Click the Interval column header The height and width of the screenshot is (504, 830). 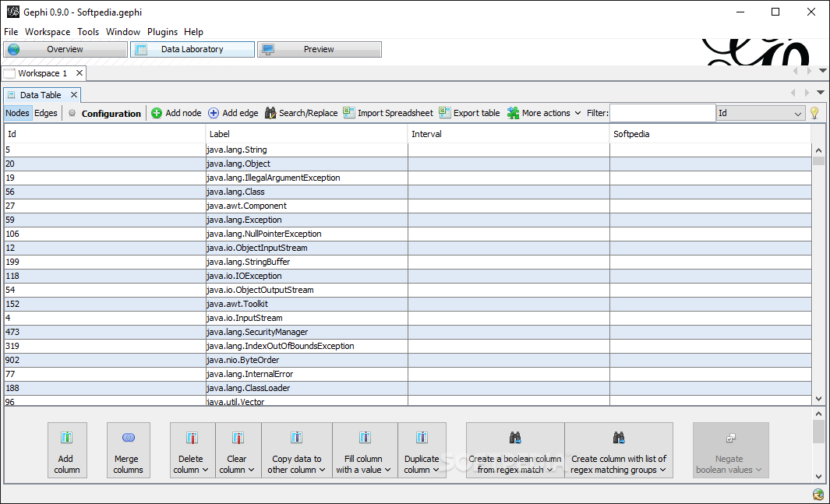click(509, 134)
